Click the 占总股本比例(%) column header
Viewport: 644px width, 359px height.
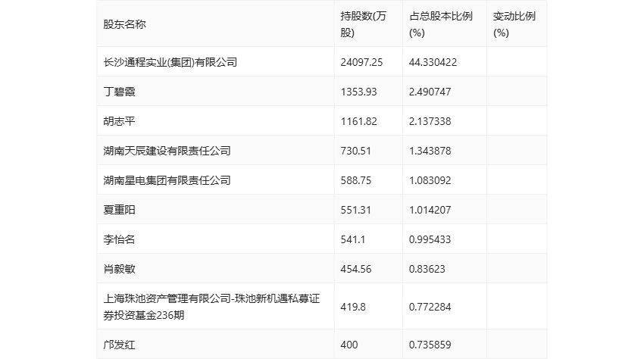(441, 24)
